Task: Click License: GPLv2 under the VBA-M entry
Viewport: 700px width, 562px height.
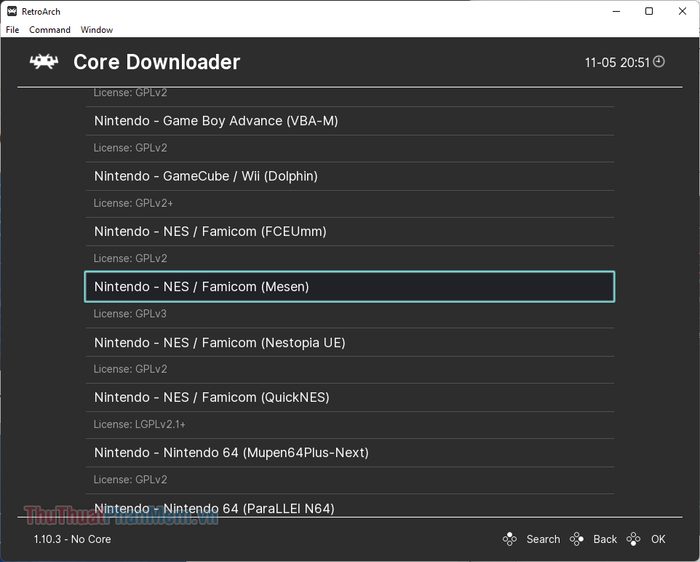Action: tap(130, 148)
